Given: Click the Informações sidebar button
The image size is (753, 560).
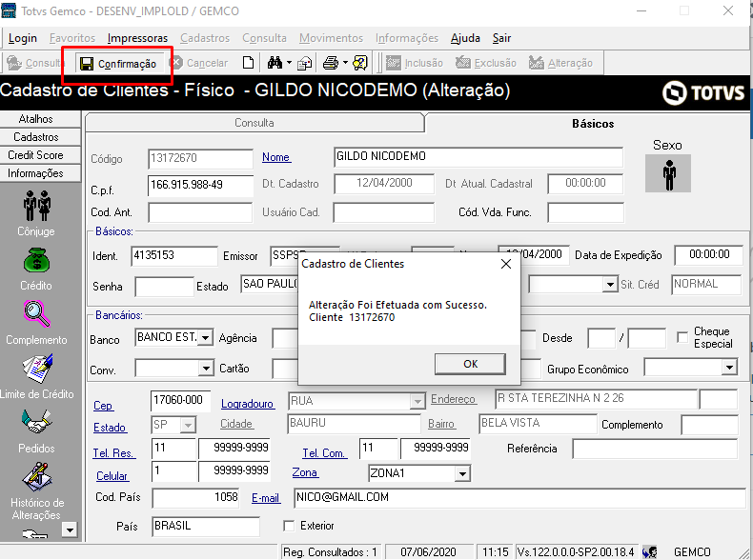Looking at the screenshot, I should (x=36, y=173).
